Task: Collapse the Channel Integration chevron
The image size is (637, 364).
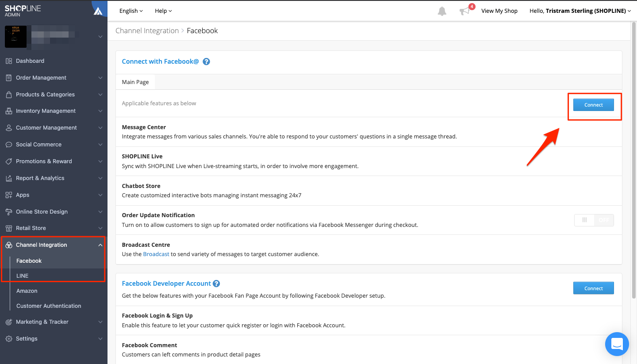Action: pos(100,245)
